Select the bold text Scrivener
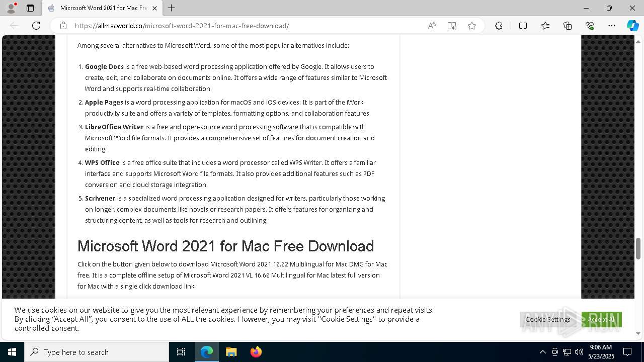This screenshot has width=644, height=362. [100, 198]
